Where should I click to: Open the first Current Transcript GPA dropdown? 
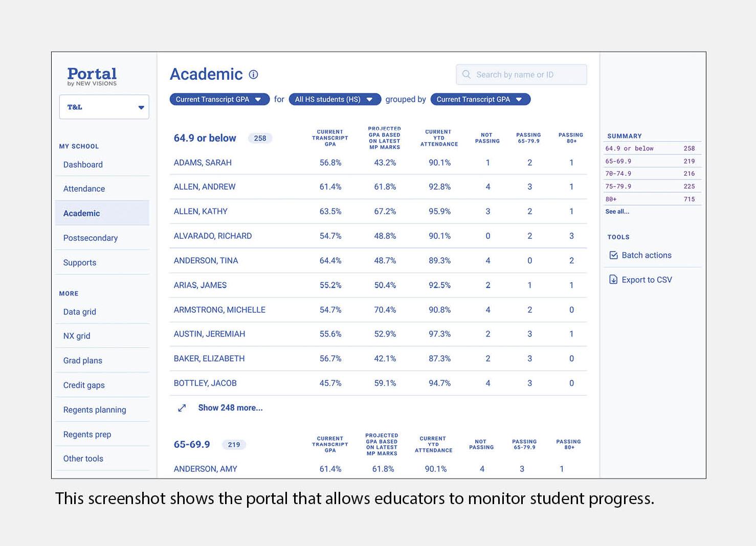219,99
